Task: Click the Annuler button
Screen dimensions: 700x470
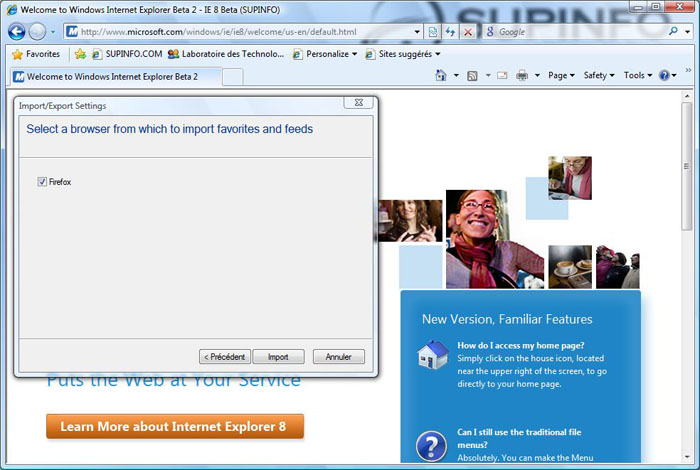Action: click(x=338, y=357)
